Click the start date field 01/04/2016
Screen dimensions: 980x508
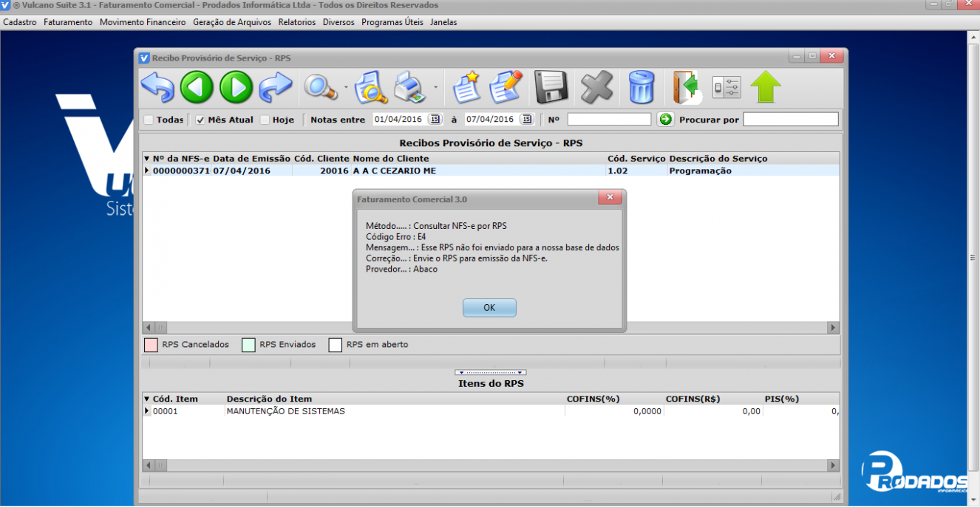click(401, 119)
